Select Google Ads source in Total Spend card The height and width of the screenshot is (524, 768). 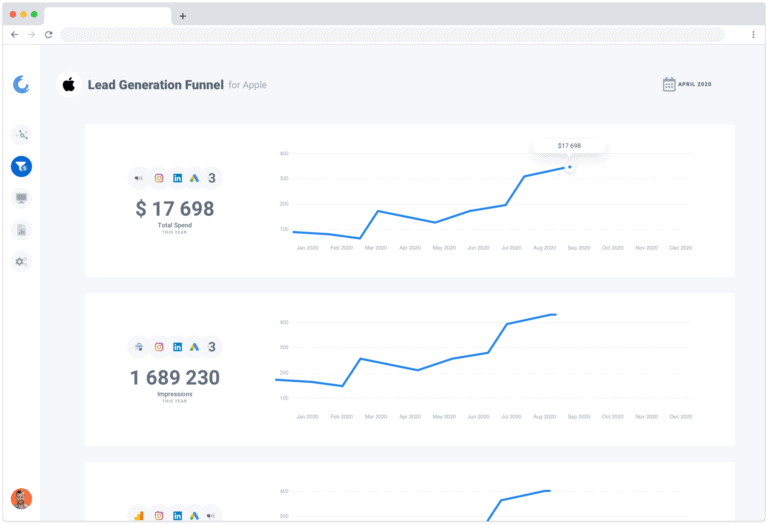point(194,179)
